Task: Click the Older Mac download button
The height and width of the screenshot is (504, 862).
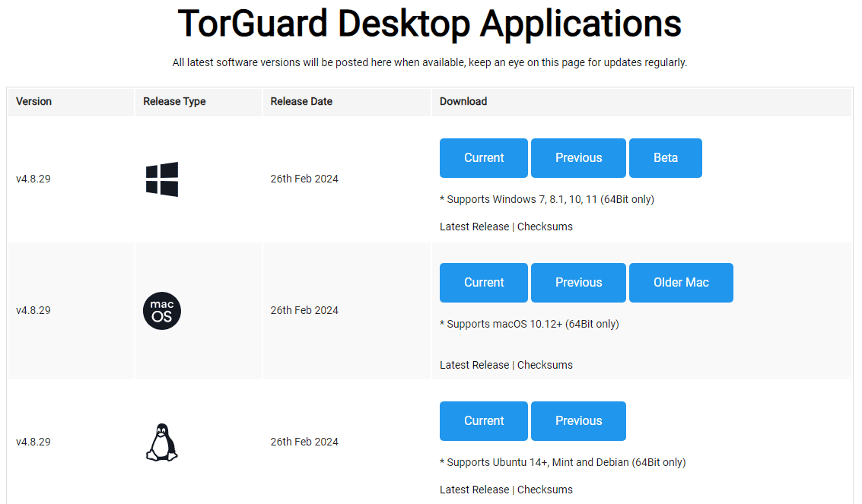Action: tap(680, 282)
